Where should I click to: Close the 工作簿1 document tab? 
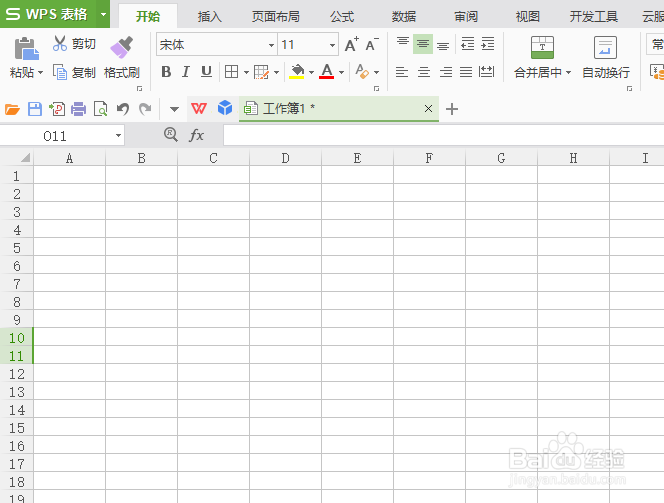tap(428, 109)
